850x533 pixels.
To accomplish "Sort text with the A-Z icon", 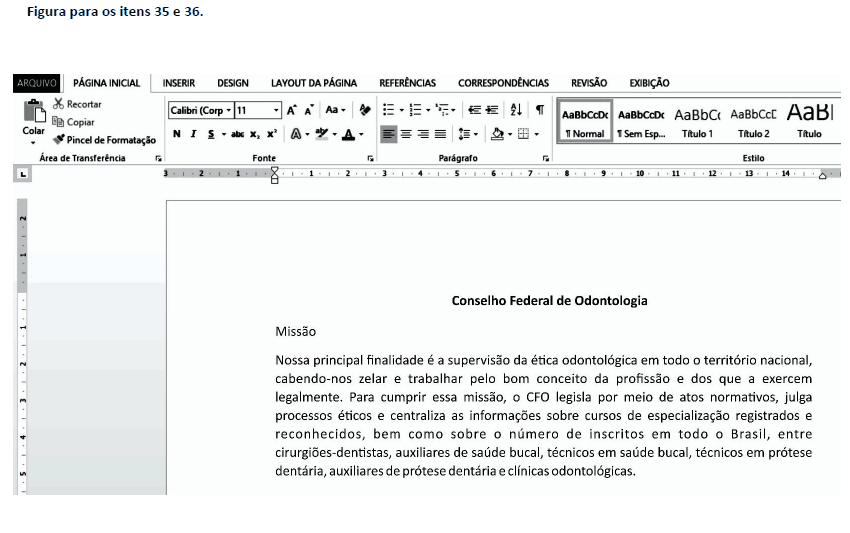I will tap(516, 110).
